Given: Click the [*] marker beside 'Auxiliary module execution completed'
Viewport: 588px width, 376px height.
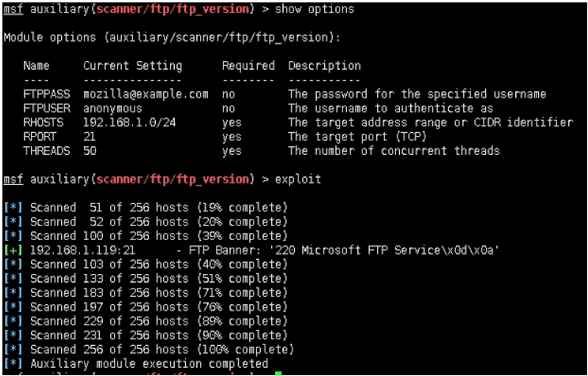Looking at the screenshot, I should click(13, 364).
